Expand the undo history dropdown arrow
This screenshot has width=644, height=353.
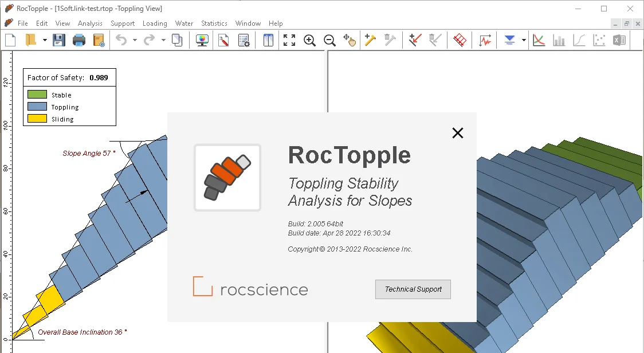(x=134, y=40)
